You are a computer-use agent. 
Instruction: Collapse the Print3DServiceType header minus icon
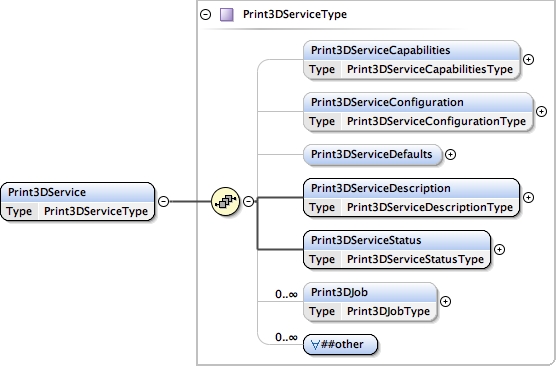[205, 15]
